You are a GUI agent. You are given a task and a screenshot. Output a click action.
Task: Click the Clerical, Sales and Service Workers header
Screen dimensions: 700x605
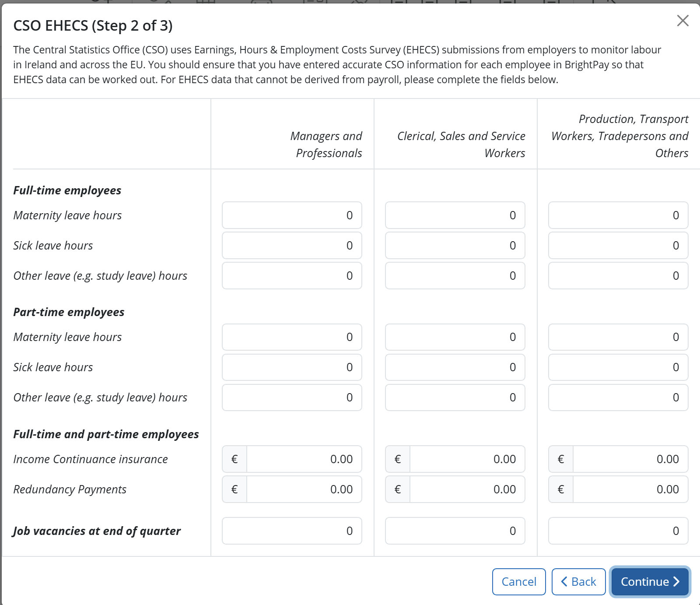click(x=461, y=144)
